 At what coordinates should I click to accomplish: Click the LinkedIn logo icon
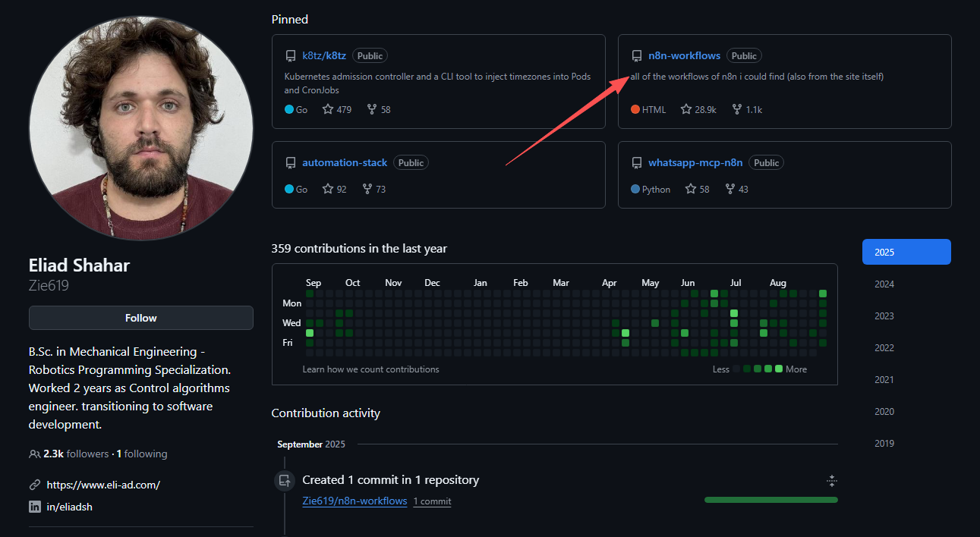tap(35, 507)
